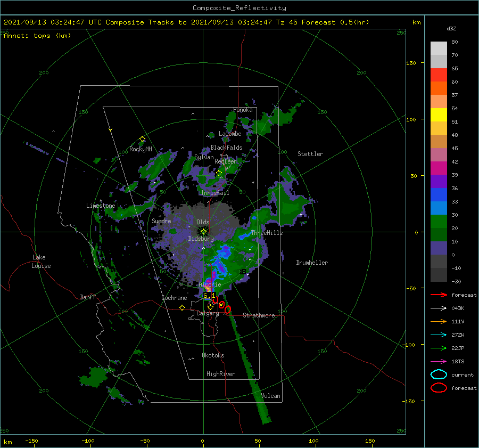Click the yellow diamond marker above Calgary

click(x=210, y=307)
